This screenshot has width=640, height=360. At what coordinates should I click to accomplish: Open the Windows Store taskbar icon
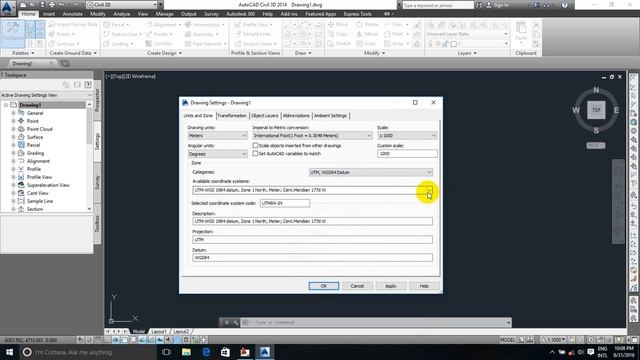(225, 352)
